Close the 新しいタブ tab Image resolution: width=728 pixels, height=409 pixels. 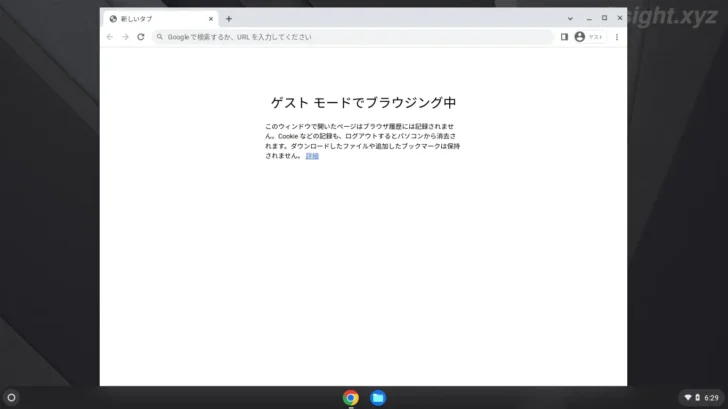(211, 19)
